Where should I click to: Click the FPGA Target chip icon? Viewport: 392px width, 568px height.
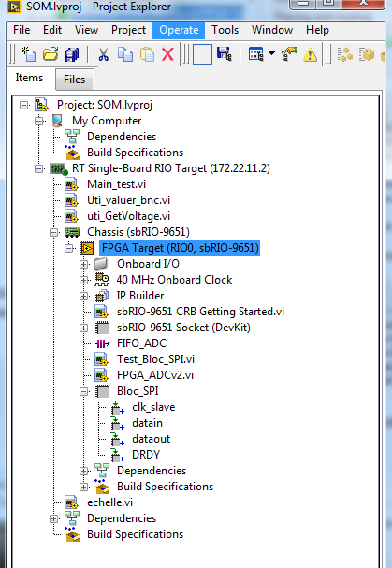point(87,248)
